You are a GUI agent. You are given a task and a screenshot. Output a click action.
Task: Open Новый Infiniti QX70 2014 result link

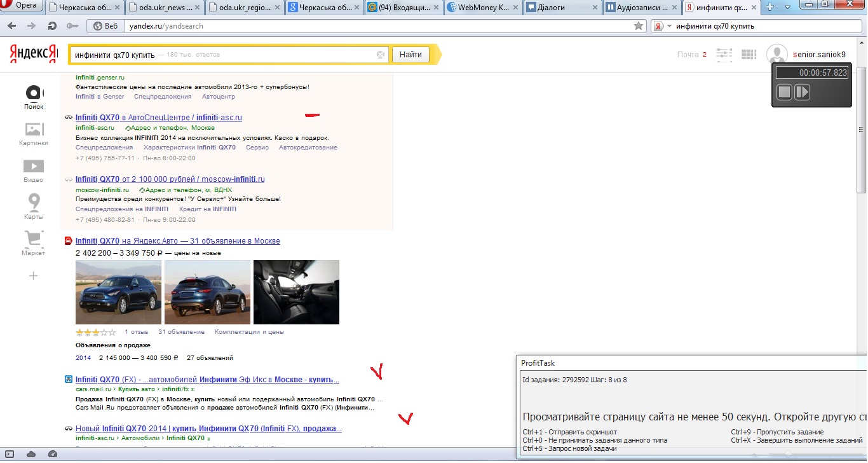pyautogui.click(x=208, y=429)
